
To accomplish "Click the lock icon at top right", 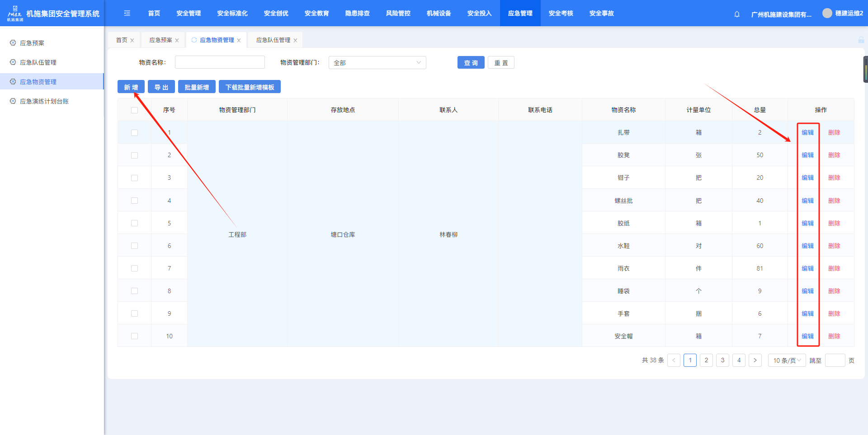I will (x=861, y=40).
